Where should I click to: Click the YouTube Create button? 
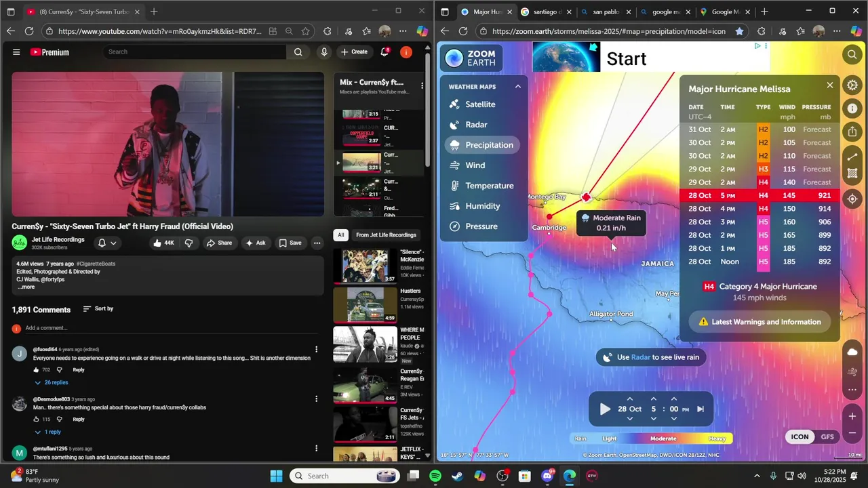[354, 52]
